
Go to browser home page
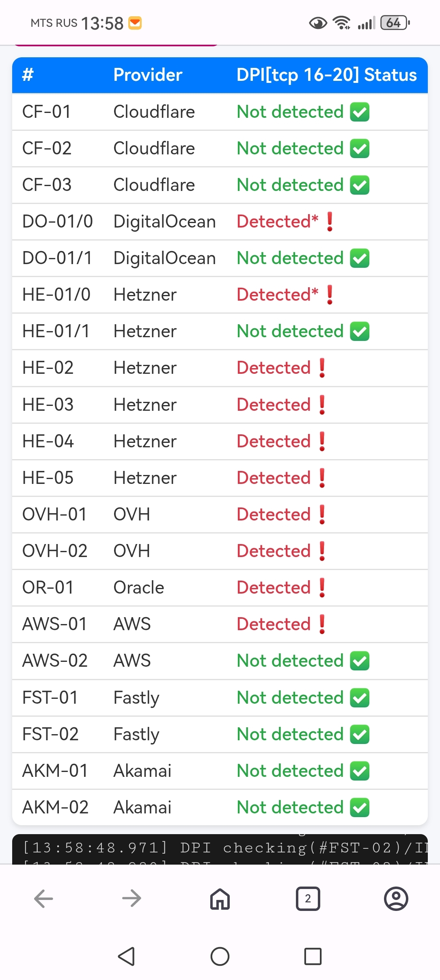point(220,898)
